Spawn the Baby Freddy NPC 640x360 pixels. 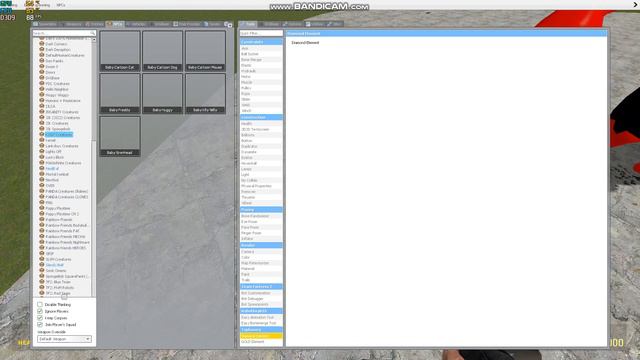[x=120, y=93]
